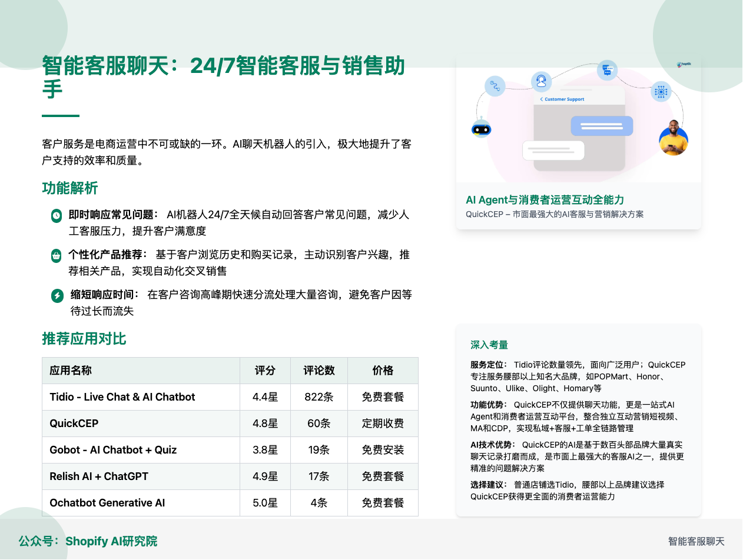This screenshot has width=743, height=560.
Task: Click the 4条 review count
Action: pyautogui.click(x=319, y=503)
